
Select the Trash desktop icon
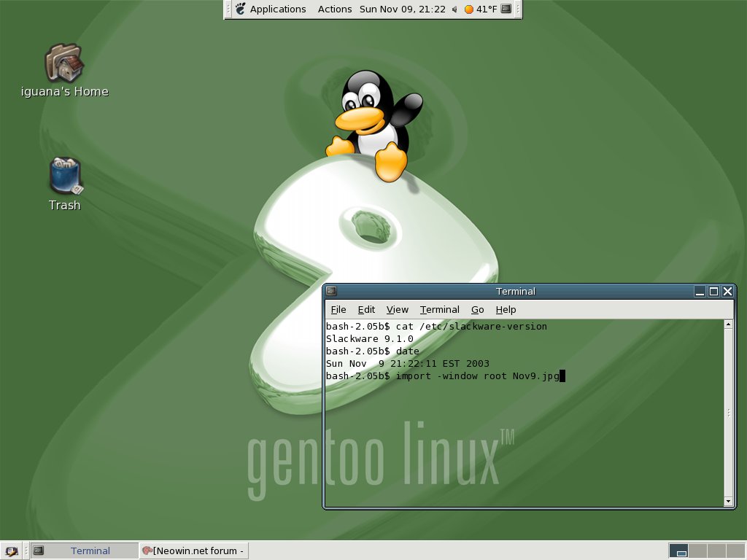pos(65,184)
